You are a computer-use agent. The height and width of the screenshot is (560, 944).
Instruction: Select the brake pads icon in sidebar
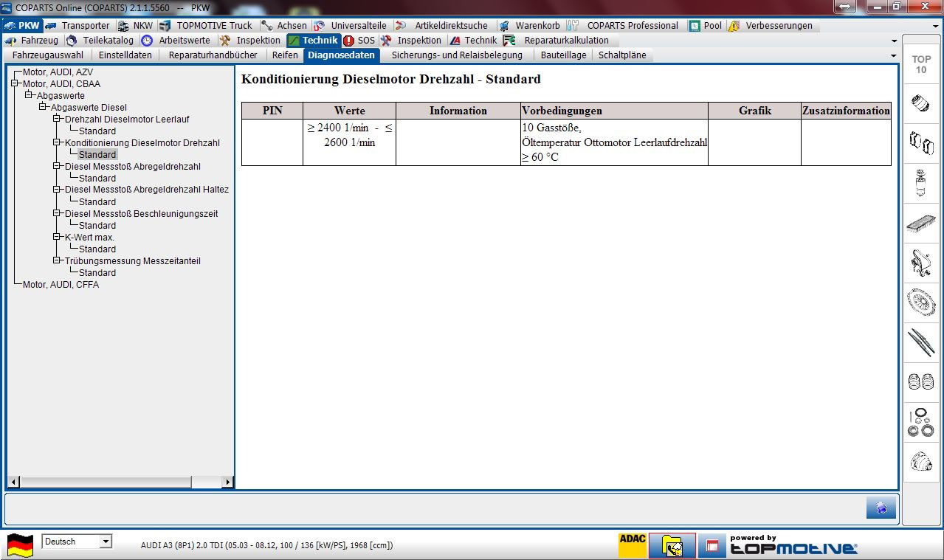(920, 142)
